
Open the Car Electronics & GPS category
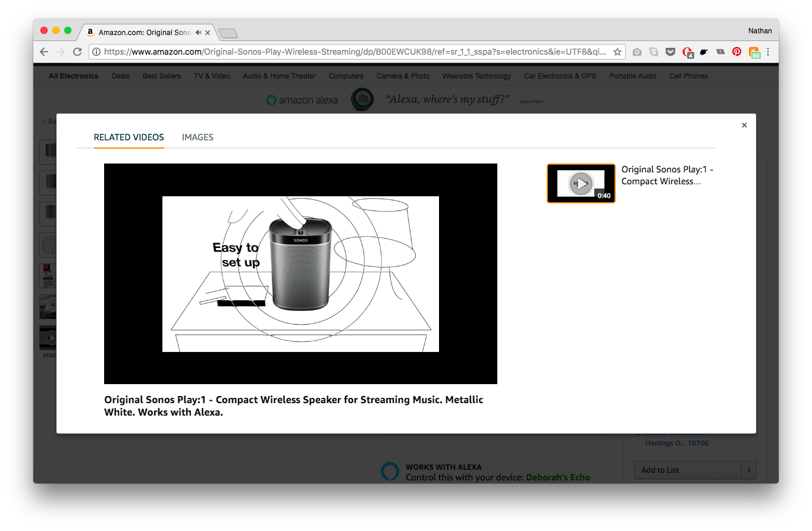point(560,76)
